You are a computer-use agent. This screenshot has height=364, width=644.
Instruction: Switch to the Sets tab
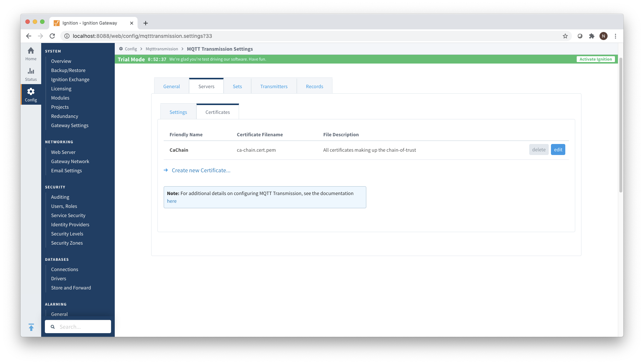coord(237,86)
